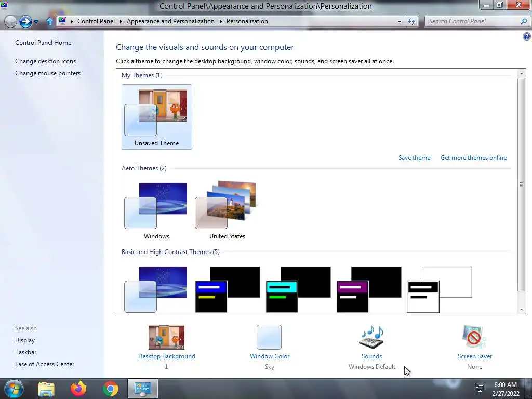Open Change desktop icons link
This screenshot has width=532, height=399.
[46, 61]
